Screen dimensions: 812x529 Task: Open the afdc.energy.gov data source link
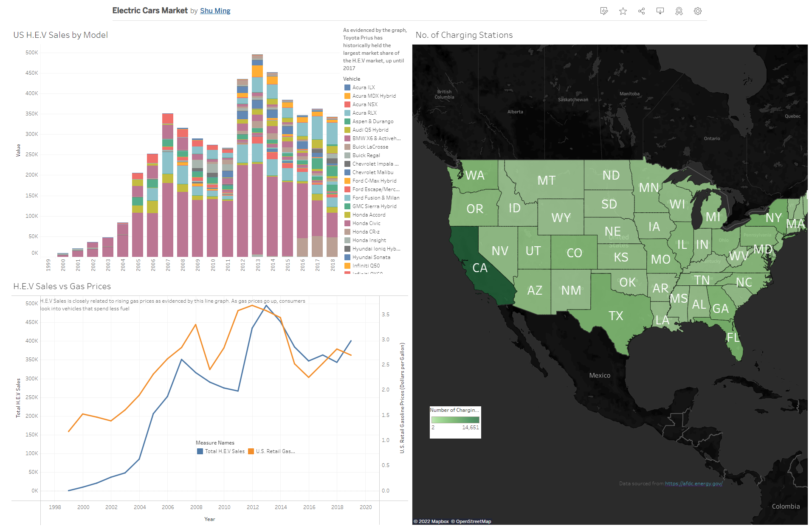(693, 483)
